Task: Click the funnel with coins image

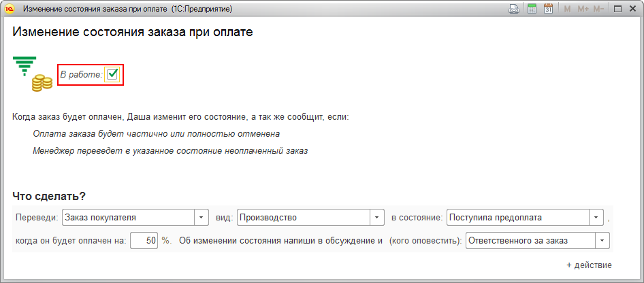Action: (33, 74)
